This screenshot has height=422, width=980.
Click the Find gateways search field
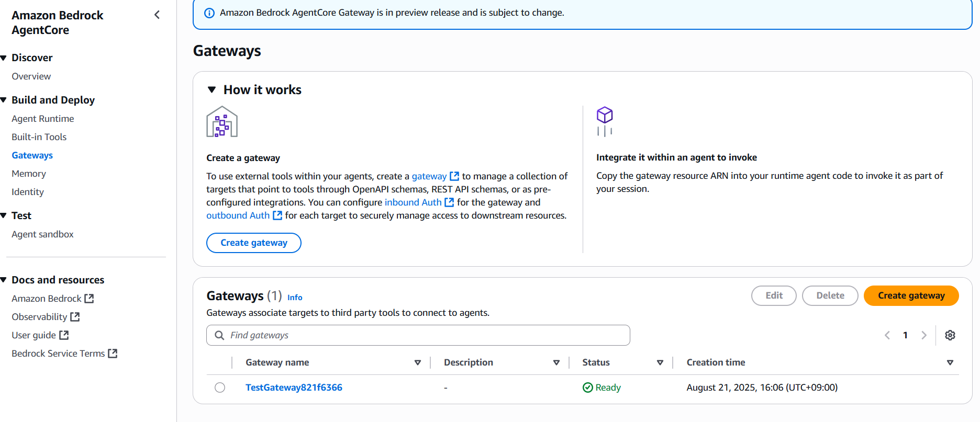(x=418, y=335)
